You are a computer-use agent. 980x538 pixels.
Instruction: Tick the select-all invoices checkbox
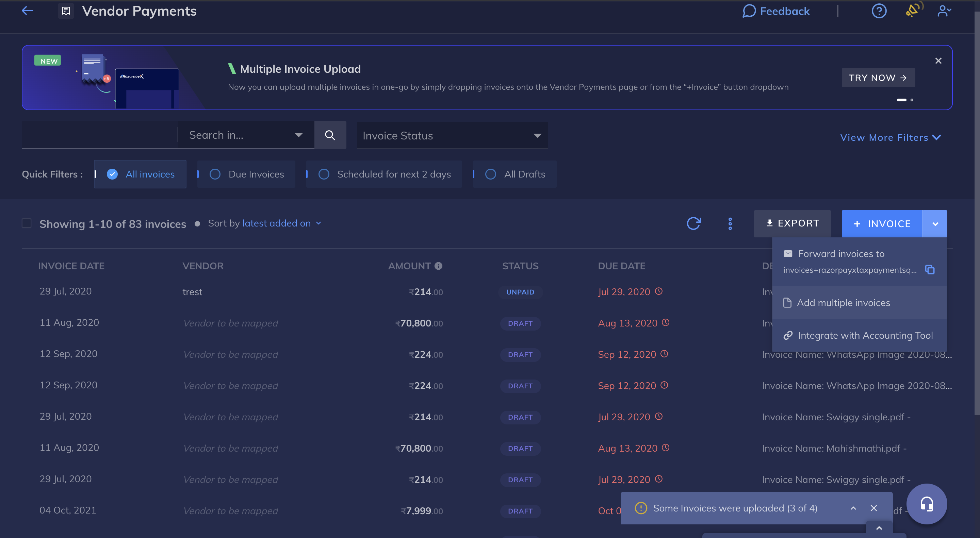(27, 223)
